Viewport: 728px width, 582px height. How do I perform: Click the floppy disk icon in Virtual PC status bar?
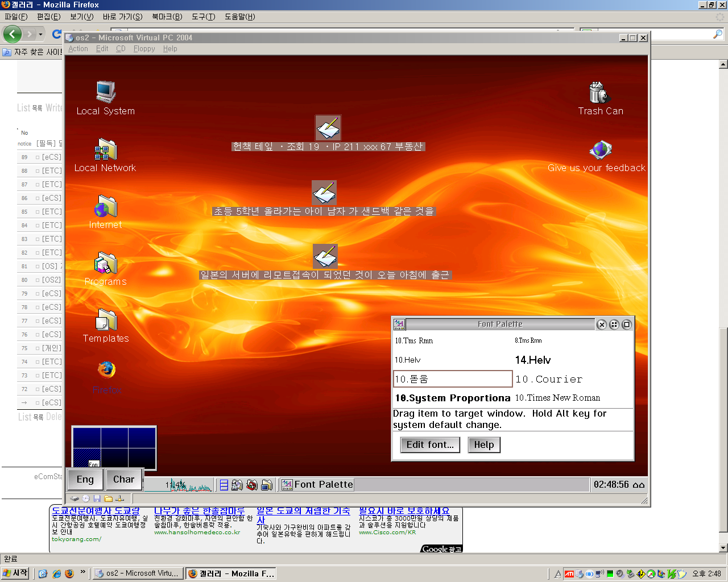(97, 498)
